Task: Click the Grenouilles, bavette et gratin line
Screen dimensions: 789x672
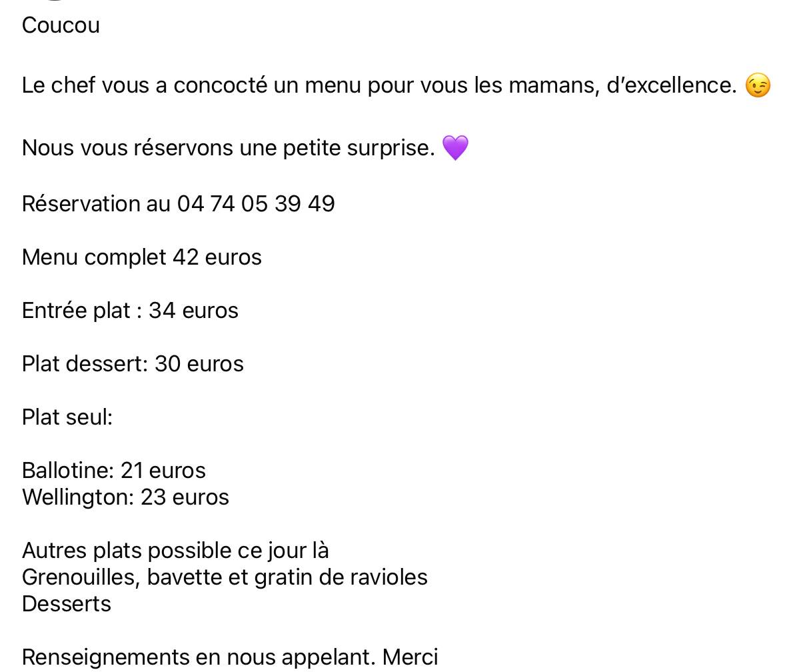Action: [x=225, y=577]
